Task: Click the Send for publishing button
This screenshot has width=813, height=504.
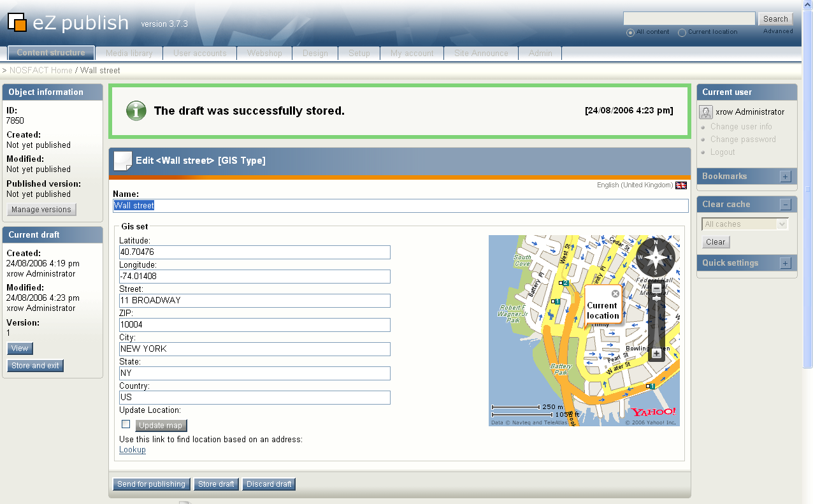Action: pos(151,484)
